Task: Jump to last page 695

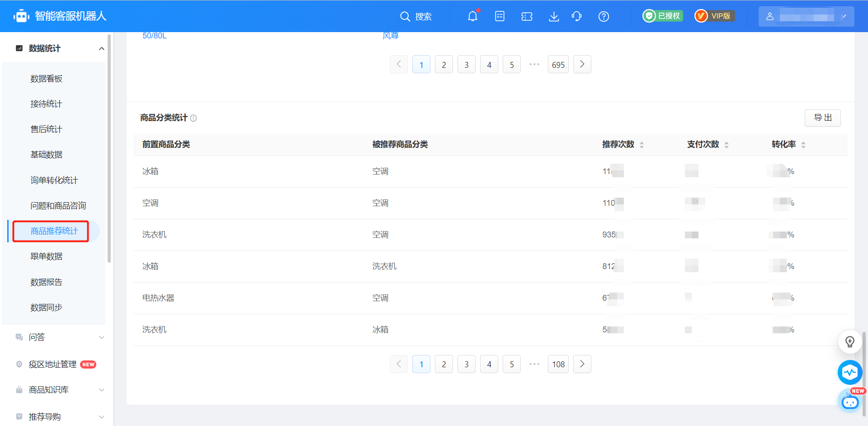Action: 558,65
